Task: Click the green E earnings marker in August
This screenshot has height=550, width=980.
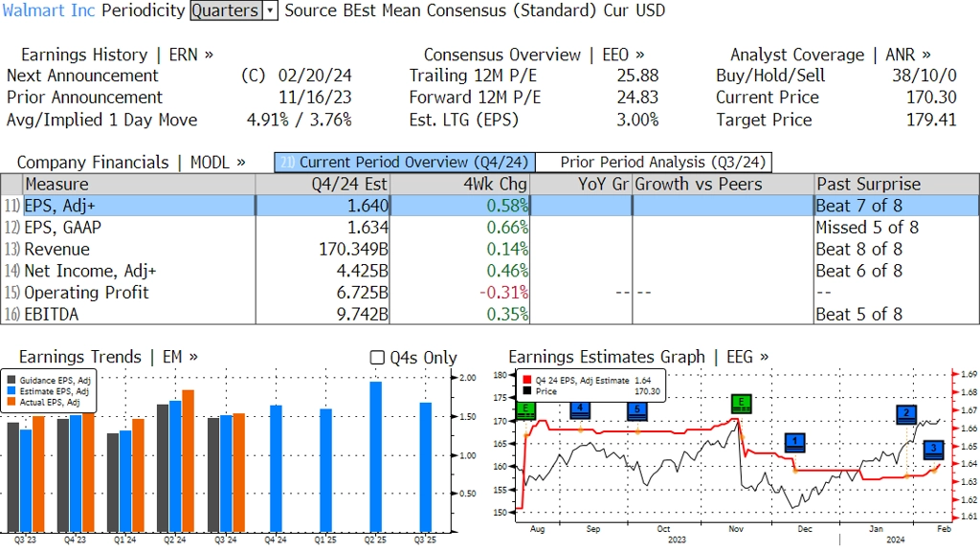Action: 526,410
